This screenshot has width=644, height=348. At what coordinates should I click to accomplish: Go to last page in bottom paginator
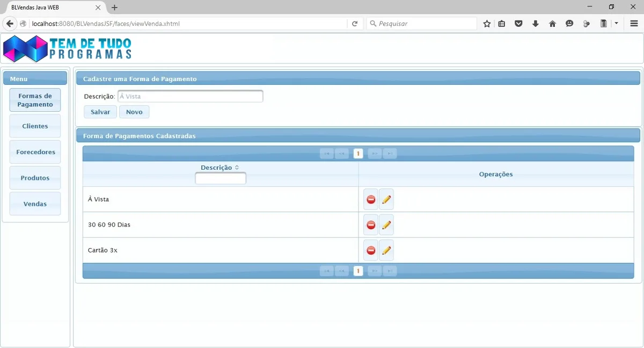(x=390, y=271)
